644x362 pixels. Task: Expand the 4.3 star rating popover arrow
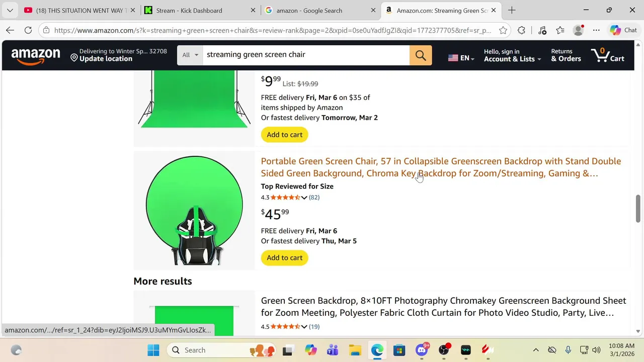click(x=304, y=198)
